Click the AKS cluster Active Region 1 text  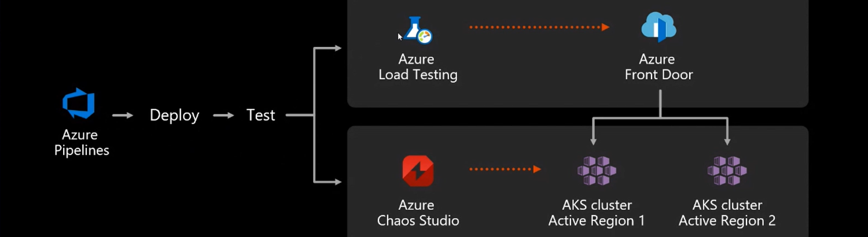click(597, 213)
